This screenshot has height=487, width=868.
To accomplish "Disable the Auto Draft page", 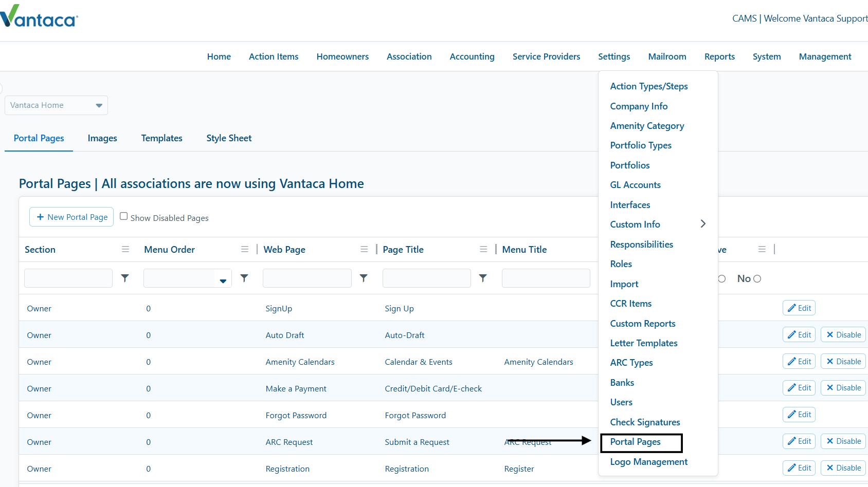I will (x=843, y=334).
